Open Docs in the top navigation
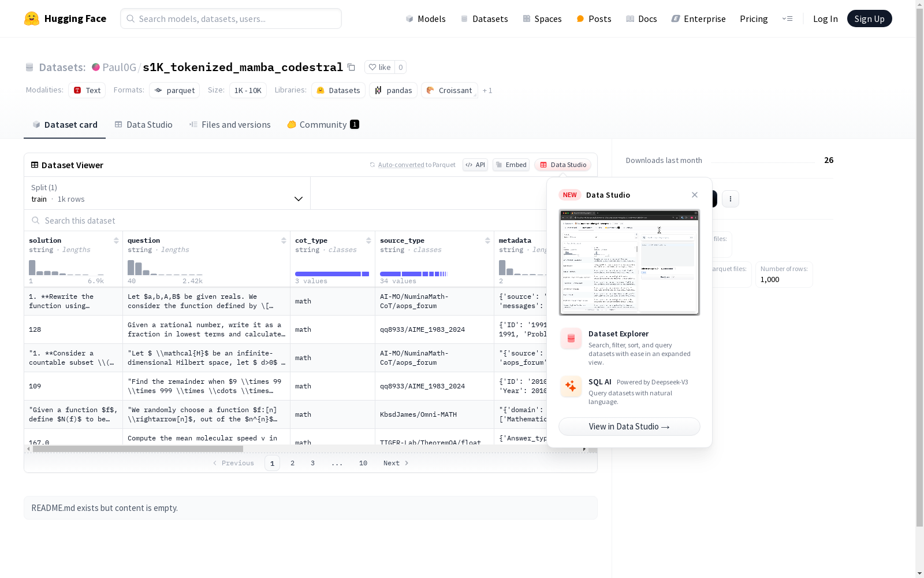924x578 pixels. [642, 18]
